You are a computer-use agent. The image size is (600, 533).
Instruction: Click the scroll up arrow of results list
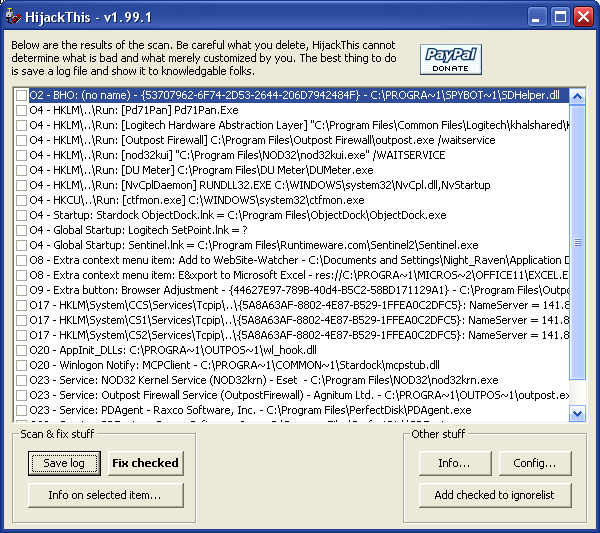tap(577, 96)
